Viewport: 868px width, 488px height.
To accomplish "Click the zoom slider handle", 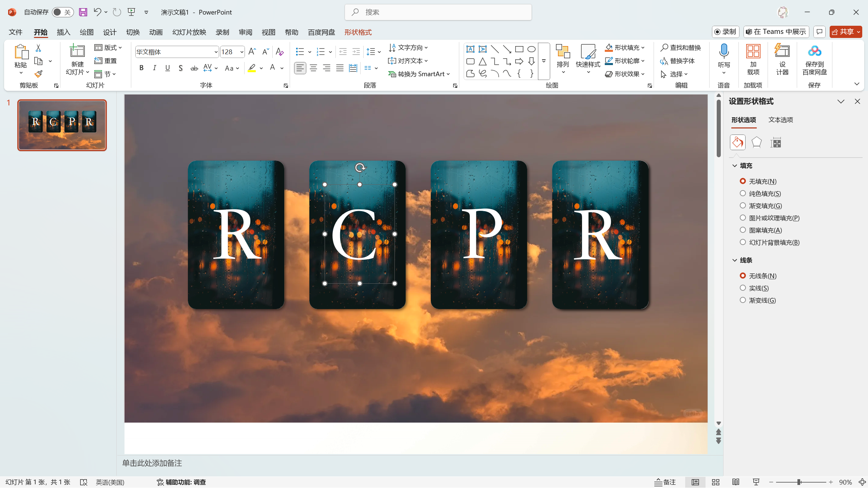I will pyautogui.click(x=799, y=482).
